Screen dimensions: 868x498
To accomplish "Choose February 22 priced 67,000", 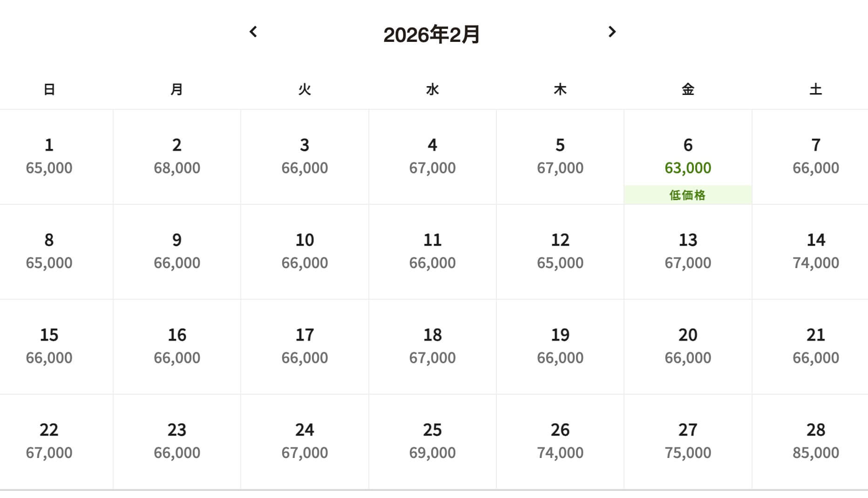I will click(x=48, y=440).
